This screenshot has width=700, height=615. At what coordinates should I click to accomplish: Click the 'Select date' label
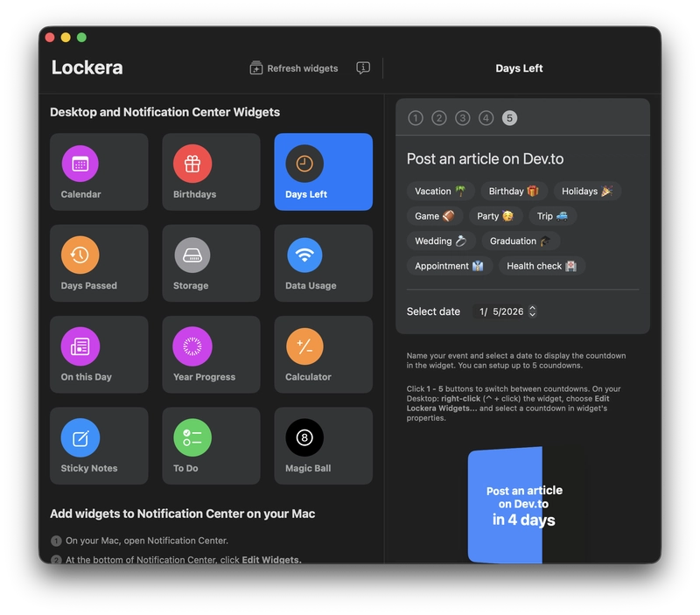click(x=433, y=311)
